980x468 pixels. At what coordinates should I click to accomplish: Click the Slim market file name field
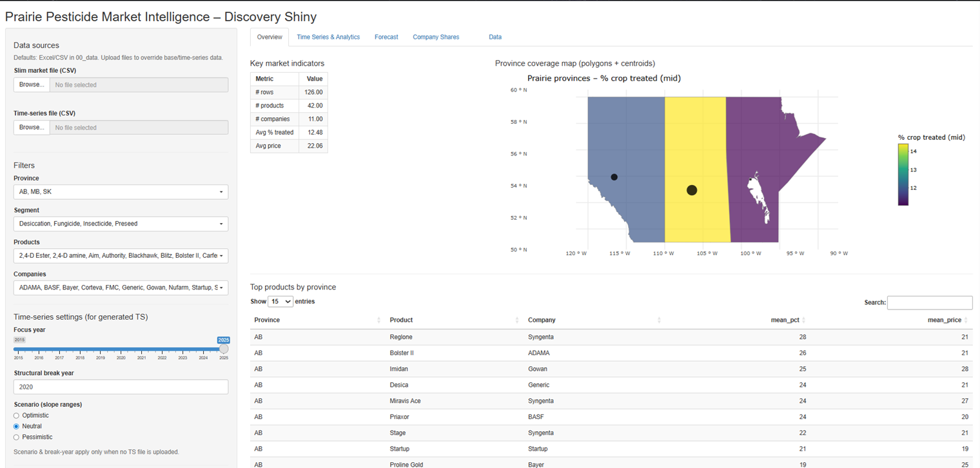pos(139,84)
